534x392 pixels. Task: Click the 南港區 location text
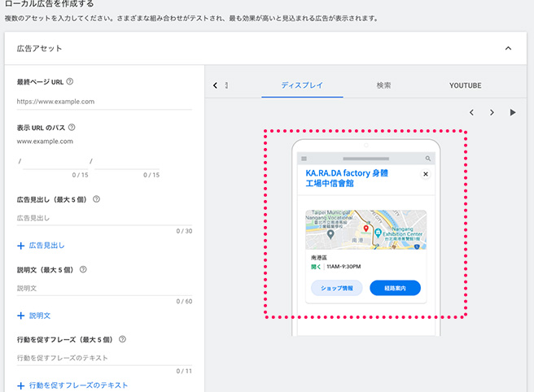(x=319, y=258)
